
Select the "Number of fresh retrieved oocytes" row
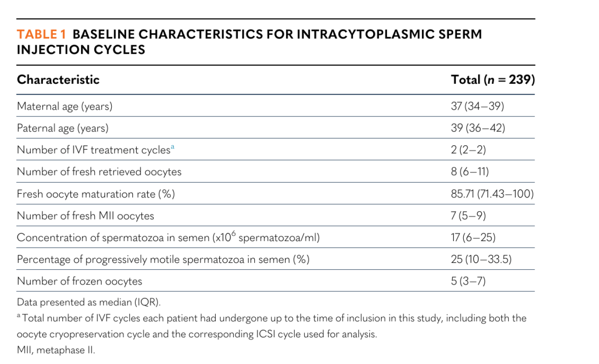click(99, 172)
